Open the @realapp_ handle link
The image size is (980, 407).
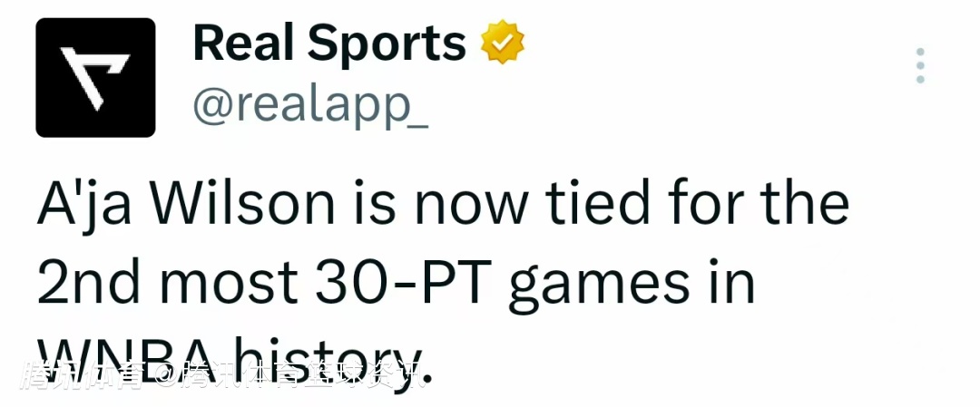[x=310, y=107]
